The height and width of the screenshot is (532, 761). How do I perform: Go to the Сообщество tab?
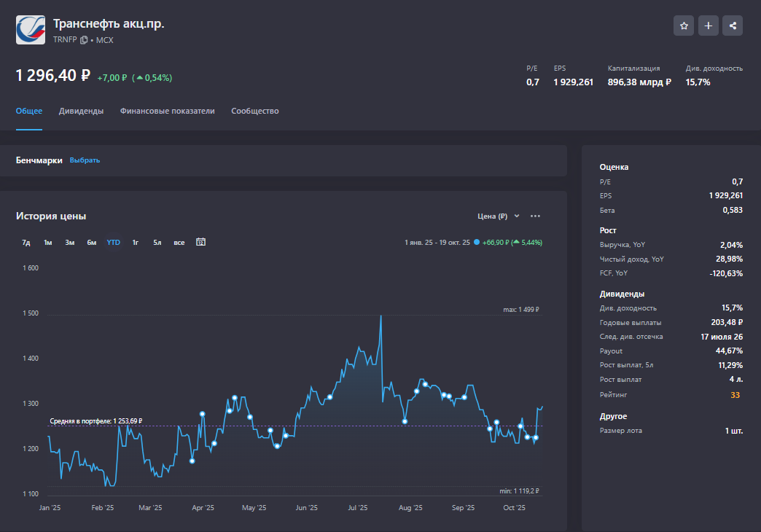[254, 111]
